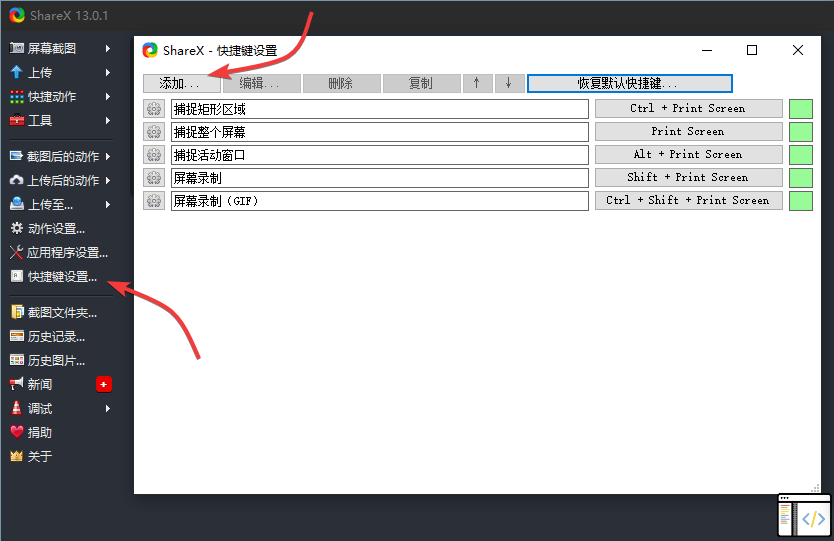Click the Alt + Print Screen hotkey button
834x541 pixels.
pos(688,154)
